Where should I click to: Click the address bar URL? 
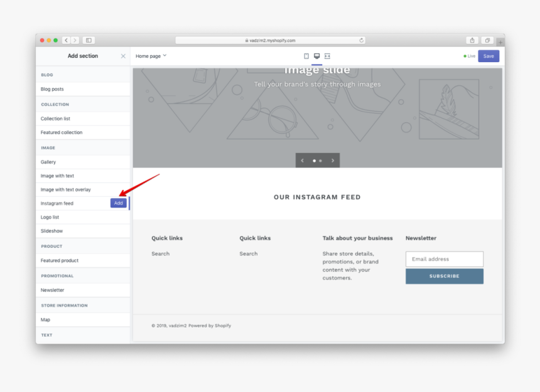(x=271, y=40)
